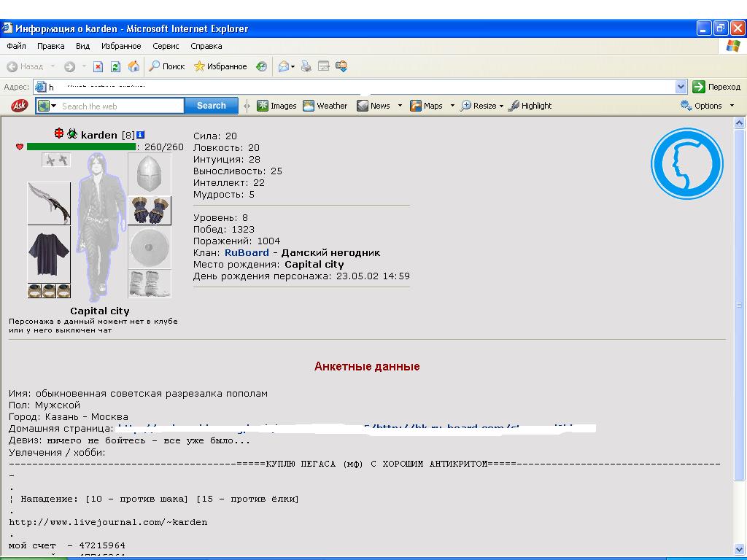Open the Messenger discussion icon
Viewport: 747px width, 560px height.
(x=341, y=66)
